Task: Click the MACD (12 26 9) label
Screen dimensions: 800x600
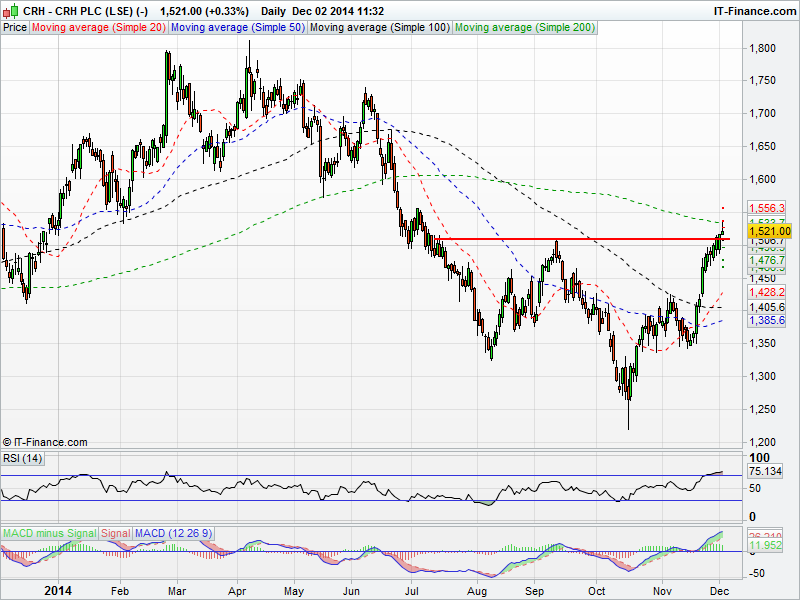Action: (x=172, y=533)
